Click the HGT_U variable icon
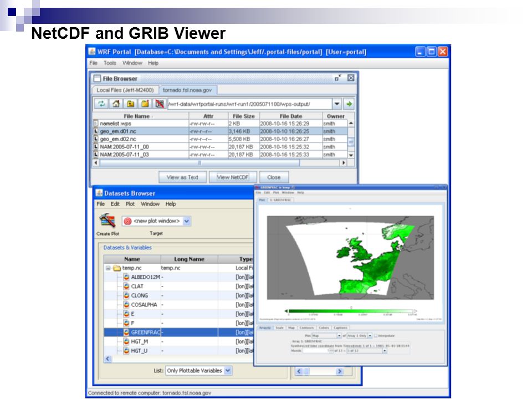The height and width of the screenshot is (399, 532). (x=126, y=350)
